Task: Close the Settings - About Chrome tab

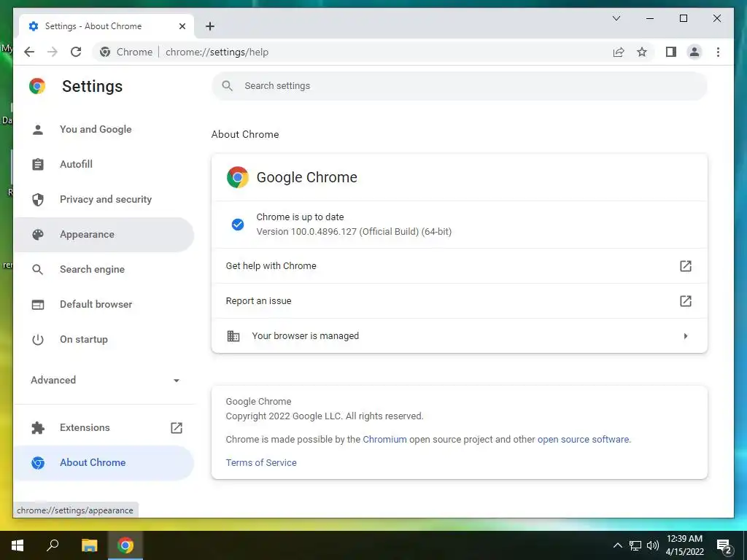Action: 182,26
